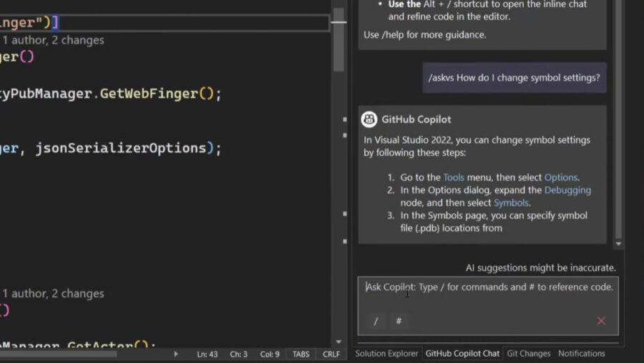Click the user message '/askvs How do I change symbol settings?'
This screenshot has width=644, height=363.
pos(514,78)
